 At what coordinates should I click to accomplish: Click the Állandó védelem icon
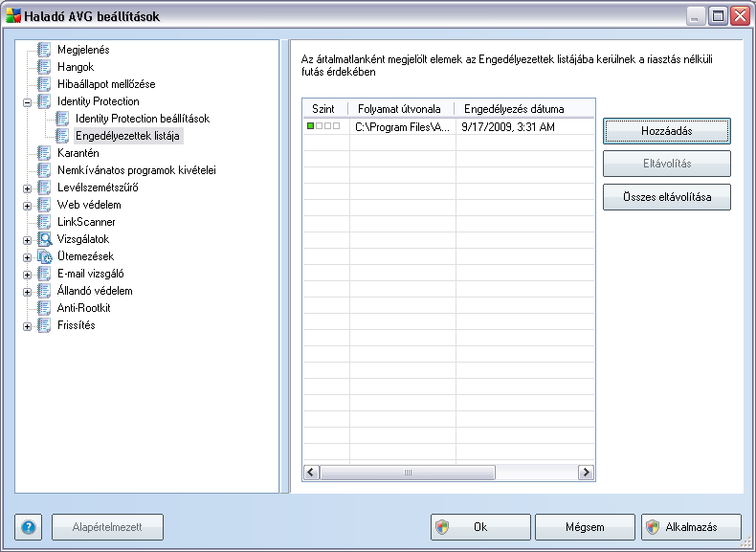coord(44,291)
